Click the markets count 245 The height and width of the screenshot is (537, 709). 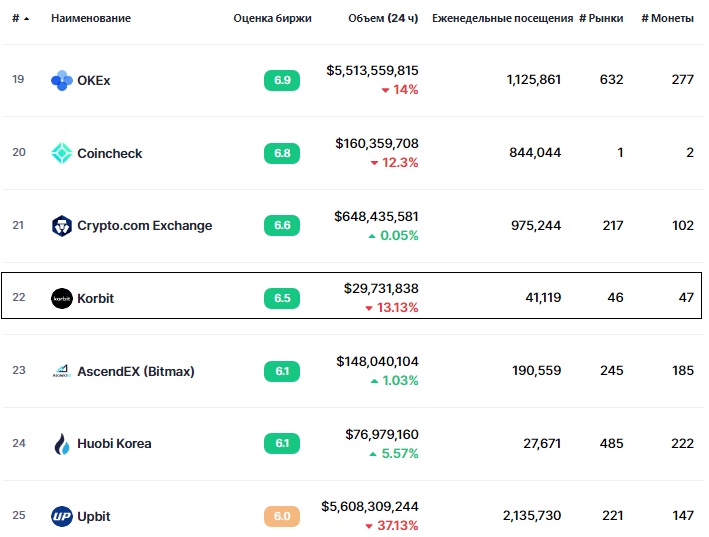tap(612, 371)
